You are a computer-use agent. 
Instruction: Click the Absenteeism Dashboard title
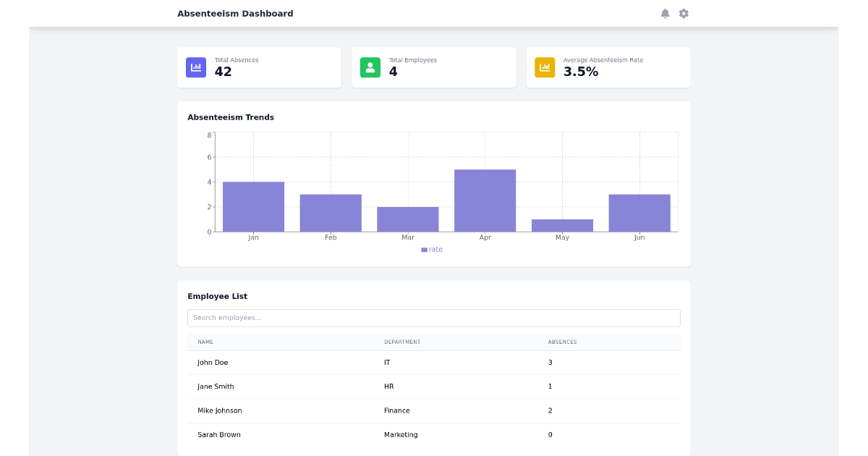(x=235, y=13)
